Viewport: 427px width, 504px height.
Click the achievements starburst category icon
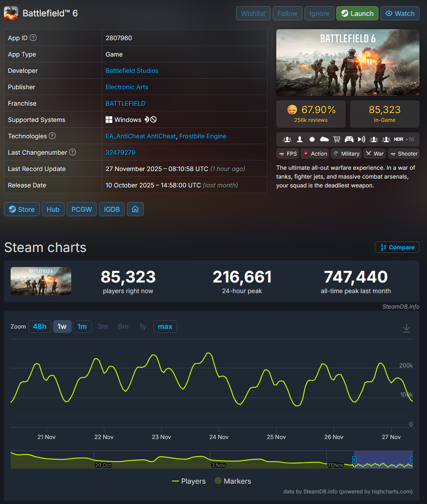tap(312, 139)
